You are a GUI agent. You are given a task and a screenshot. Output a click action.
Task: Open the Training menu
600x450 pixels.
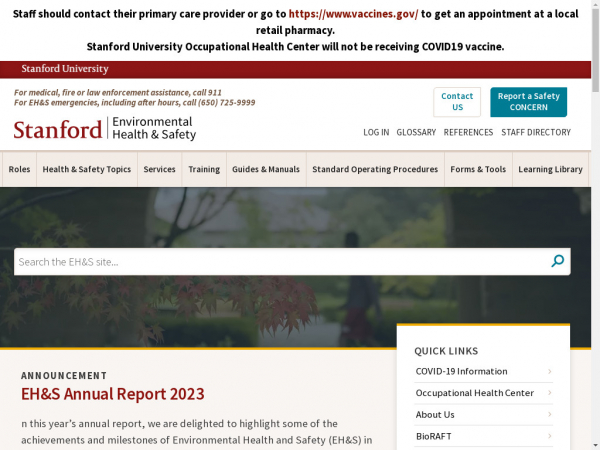coord(204,169)
